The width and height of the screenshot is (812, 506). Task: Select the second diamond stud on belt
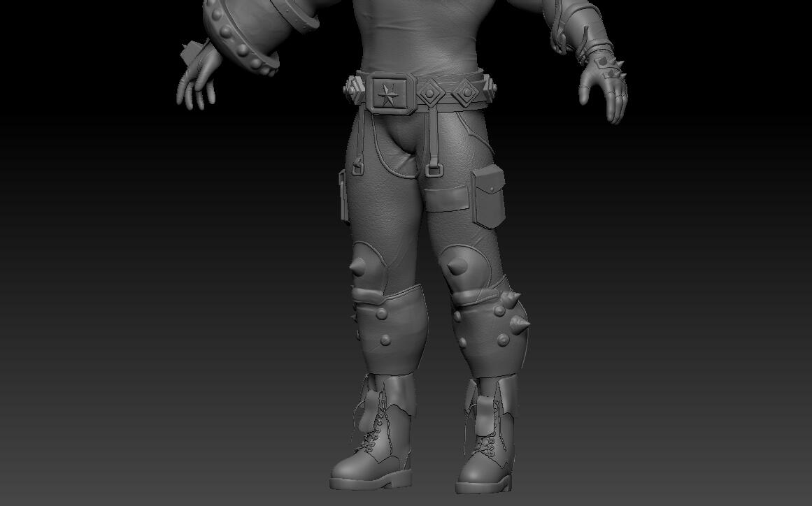click(x=464, y=92)
